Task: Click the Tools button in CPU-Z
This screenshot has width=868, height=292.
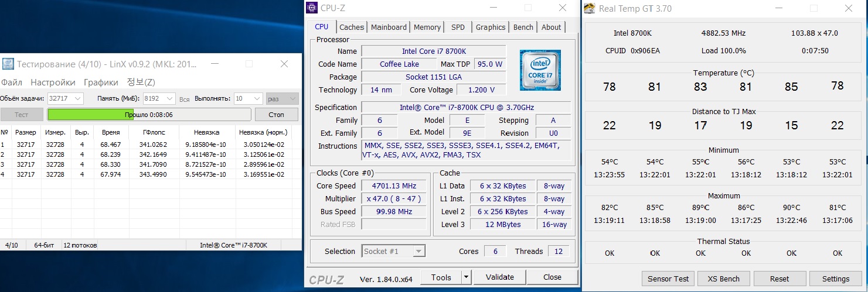Action: pos(441,277)
